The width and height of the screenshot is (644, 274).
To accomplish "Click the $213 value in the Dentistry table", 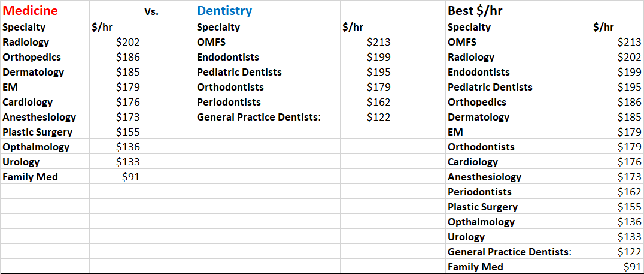I will tap(378, 42).
